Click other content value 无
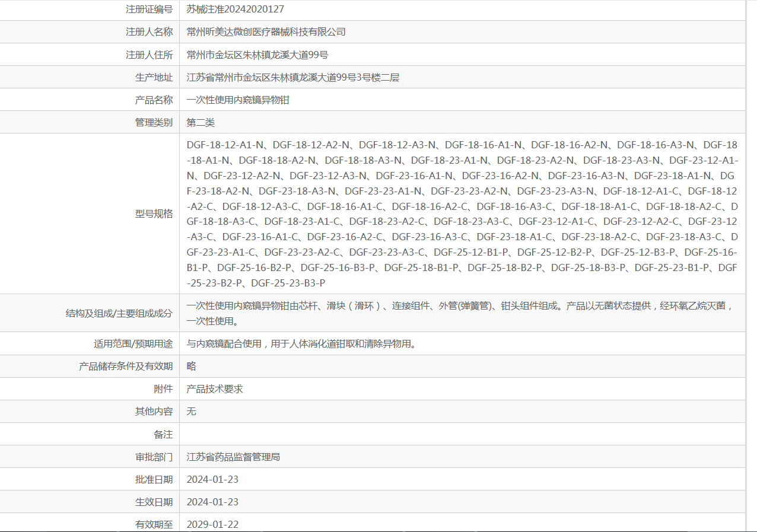 (x=191, y=411)
